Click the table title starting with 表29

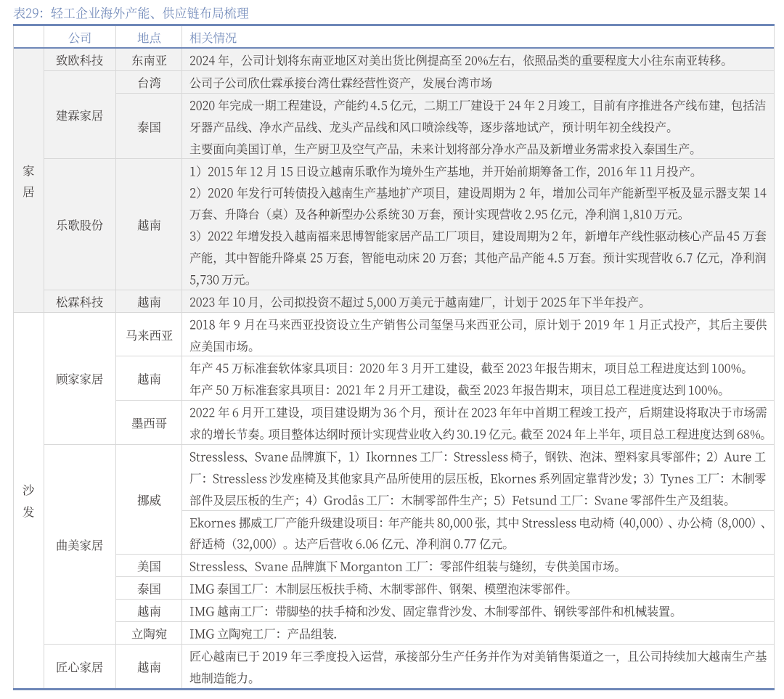(131, 13)
